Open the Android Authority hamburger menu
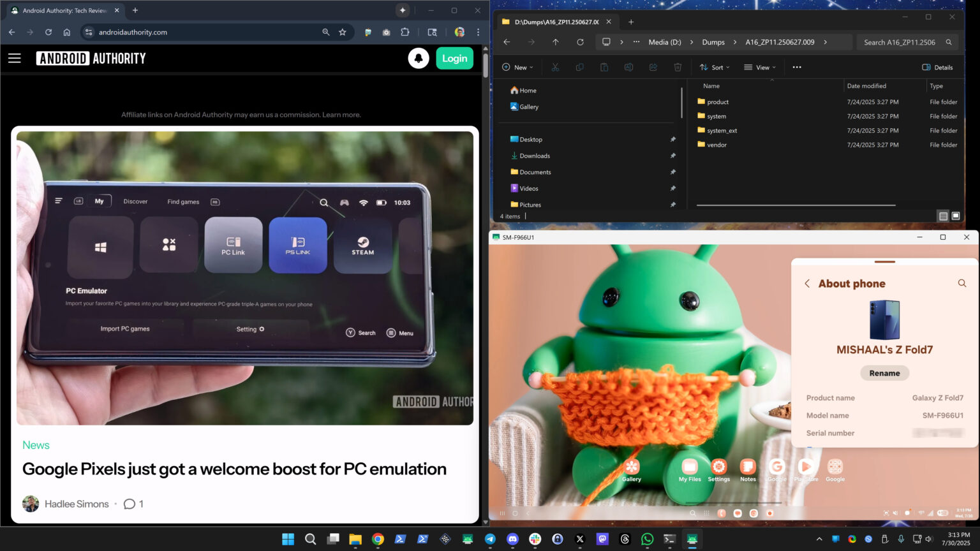 (14, 57)
